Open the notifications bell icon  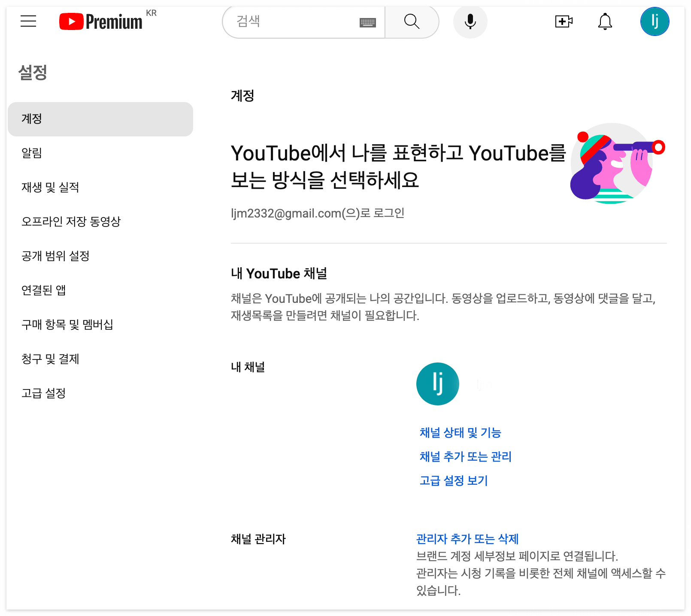(605, 21)
